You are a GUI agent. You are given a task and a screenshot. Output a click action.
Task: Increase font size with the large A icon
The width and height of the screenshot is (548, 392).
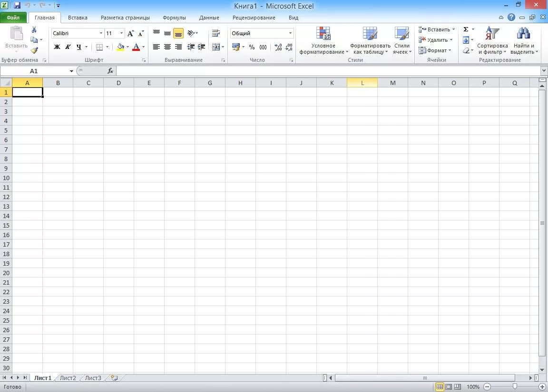(130, 34)
